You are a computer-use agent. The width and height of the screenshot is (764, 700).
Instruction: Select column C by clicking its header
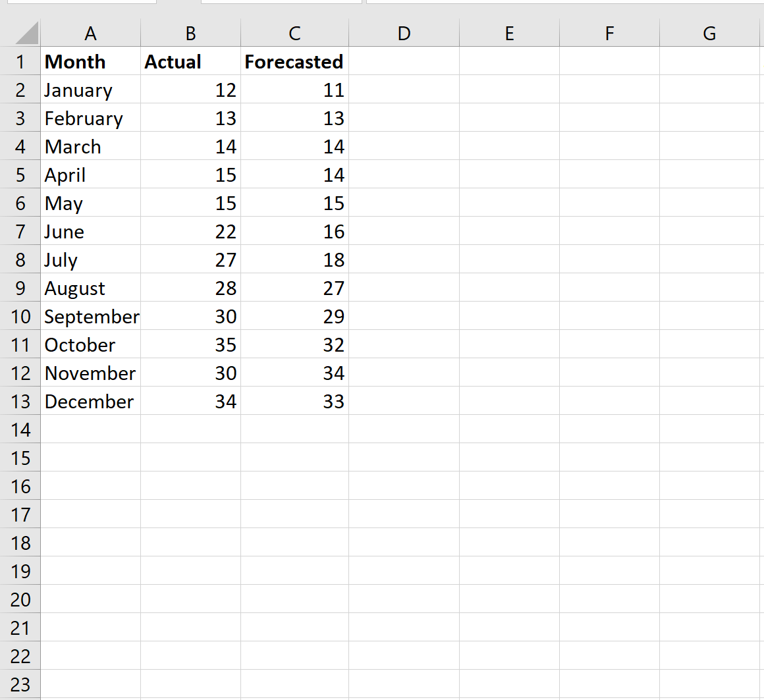[x=294, y=33]
